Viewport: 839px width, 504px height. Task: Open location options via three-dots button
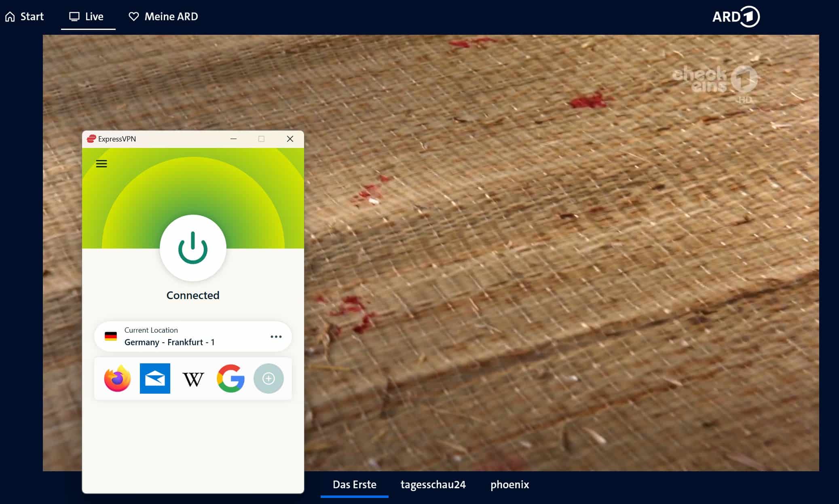(x=276, y=337)
